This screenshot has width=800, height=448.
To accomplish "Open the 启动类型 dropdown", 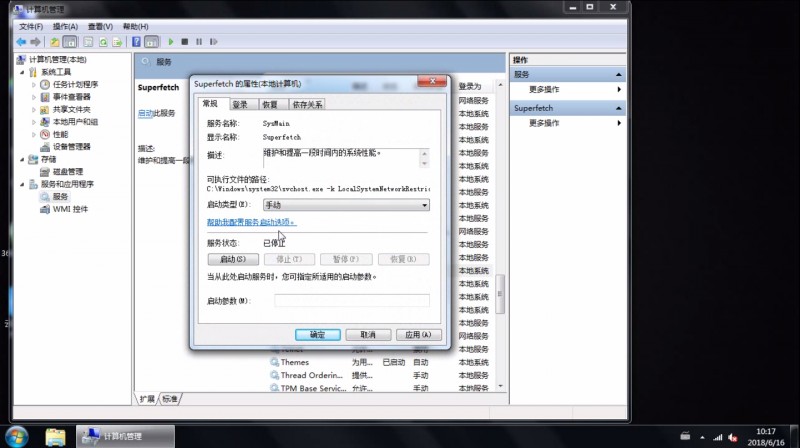I will (346, 205).
